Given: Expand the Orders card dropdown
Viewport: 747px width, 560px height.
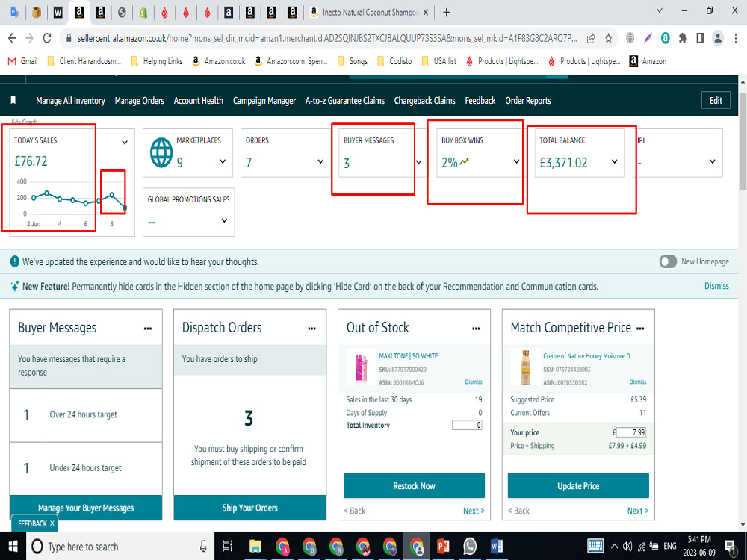Looking at the screenshot, I should tap(320, 161).
